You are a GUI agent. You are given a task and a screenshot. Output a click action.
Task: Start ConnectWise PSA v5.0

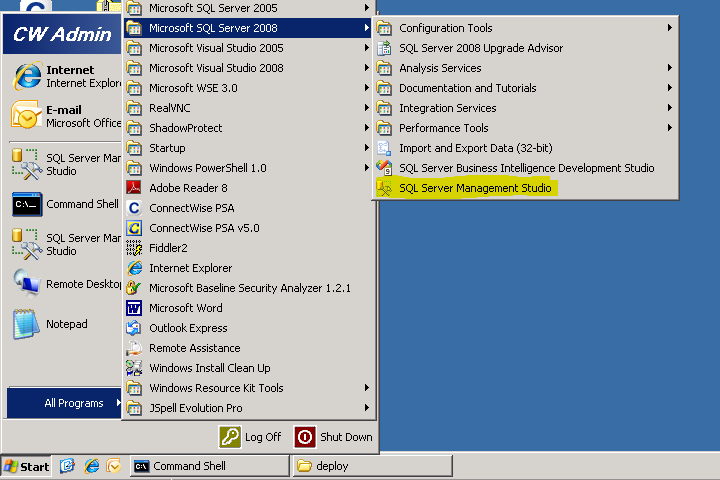[204, 228]
